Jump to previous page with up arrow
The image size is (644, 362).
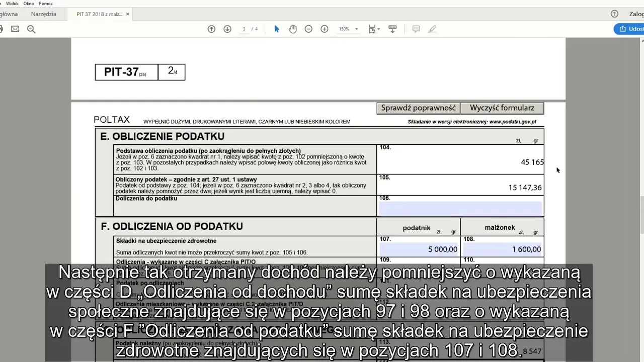click(x=212, y=29)
